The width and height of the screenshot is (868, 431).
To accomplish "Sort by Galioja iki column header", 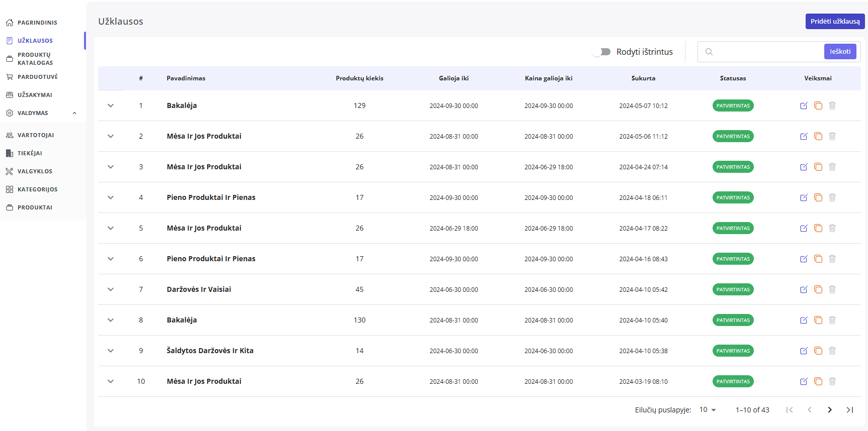I will tap(454, 78).
